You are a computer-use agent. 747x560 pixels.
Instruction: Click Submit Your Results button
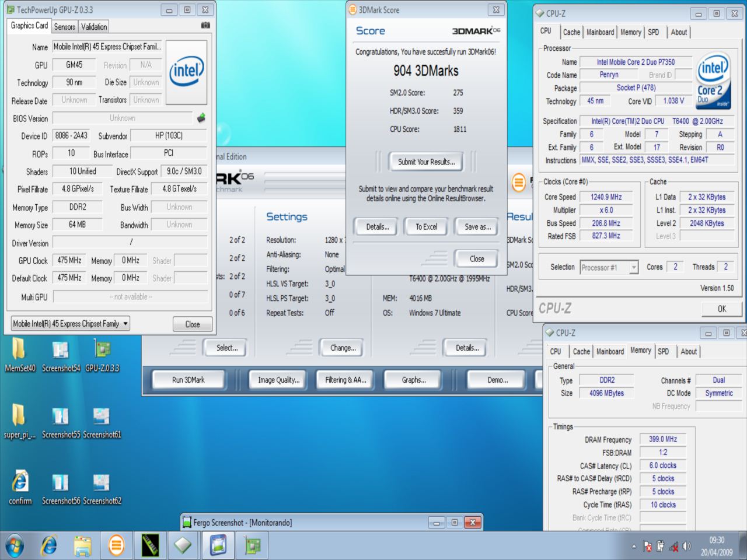point(426,162)
